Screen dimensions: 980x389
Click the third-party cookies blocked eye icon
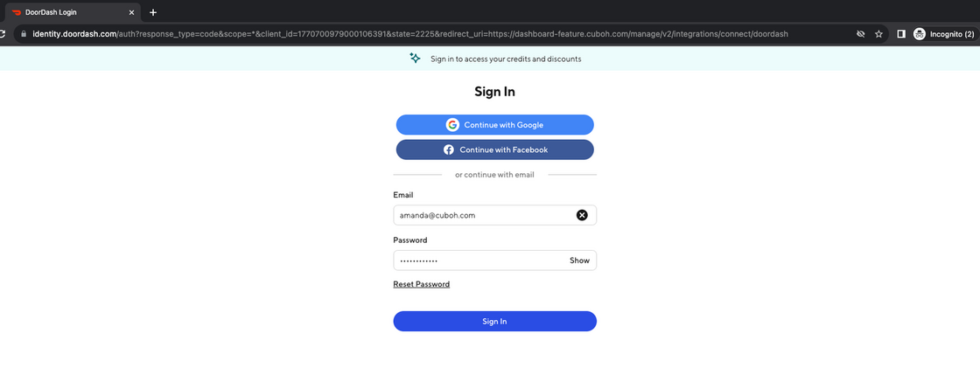click(x=861, y=34)
